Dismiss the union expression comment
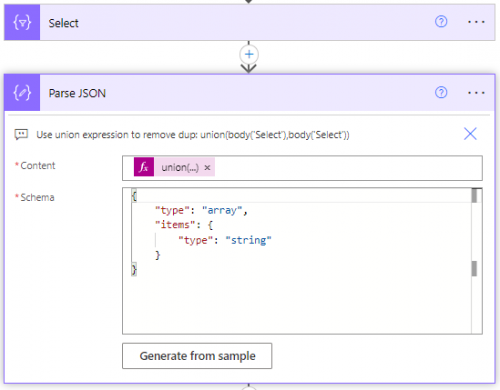 click(x=470, y=134)
